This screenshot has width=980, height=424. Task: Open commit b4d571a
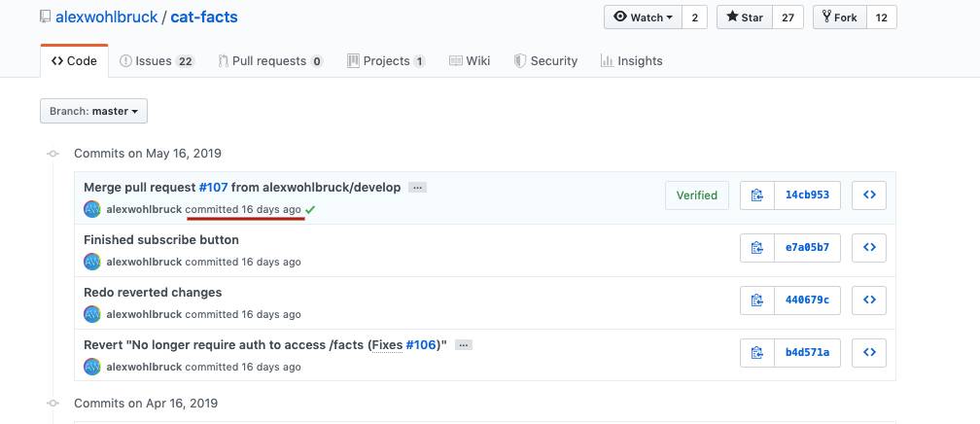[x=807, y=353]
